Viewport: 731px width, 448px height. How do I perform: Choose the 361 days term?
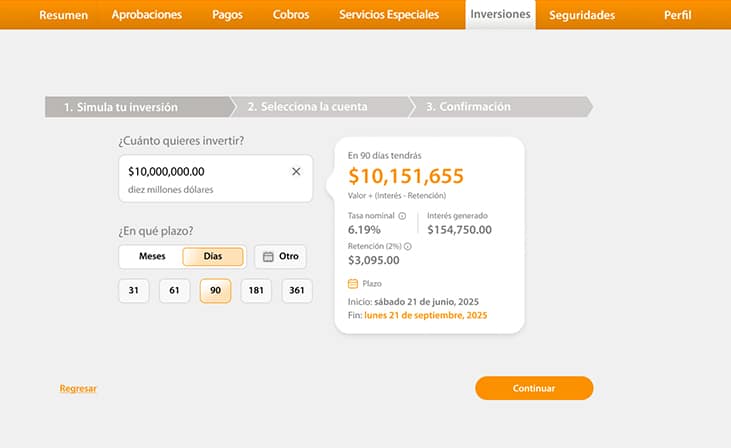pos(296,291)
